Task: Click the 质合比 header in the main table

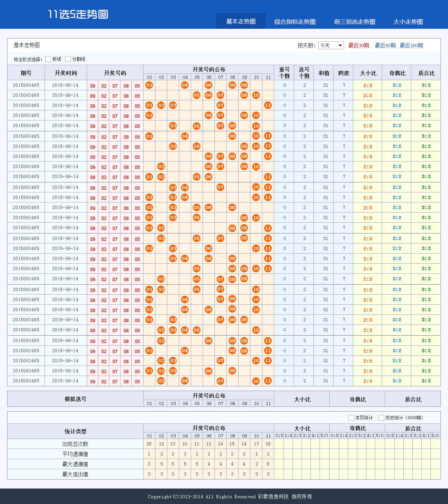Action: pos(426,73)
